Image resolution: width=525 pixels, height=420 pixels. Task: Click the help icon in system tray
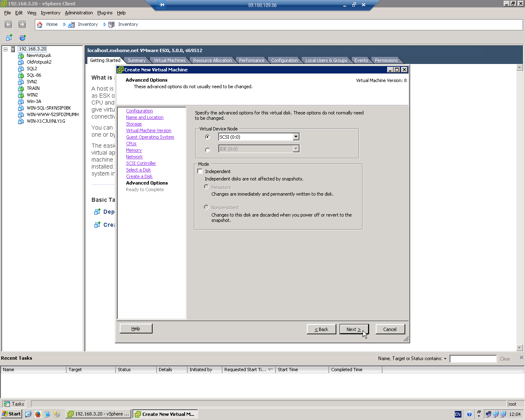click(469, 414)
